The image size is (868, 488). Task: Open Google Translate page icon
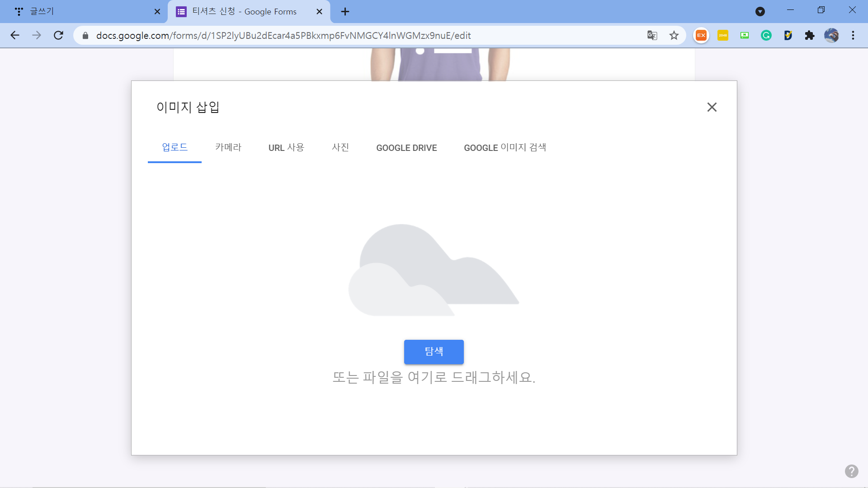click(652, 35)
